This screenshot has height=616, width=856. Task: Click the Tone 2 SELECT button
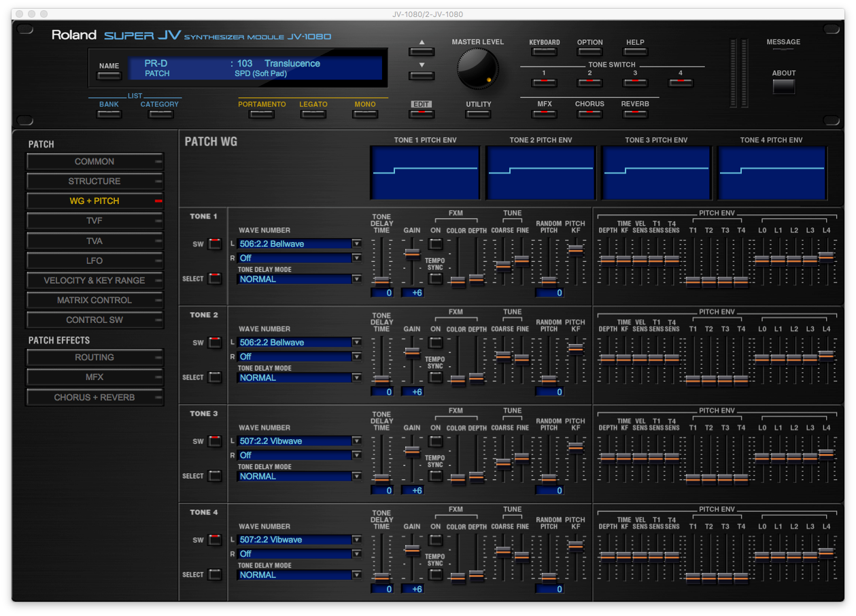tap(215, 377)
